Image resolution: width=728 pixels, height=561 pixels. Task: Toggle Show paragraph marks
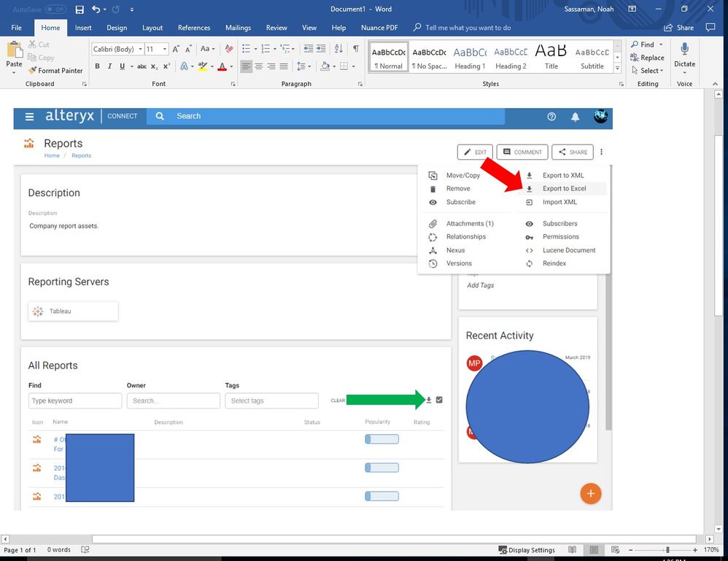click(356, 49)
